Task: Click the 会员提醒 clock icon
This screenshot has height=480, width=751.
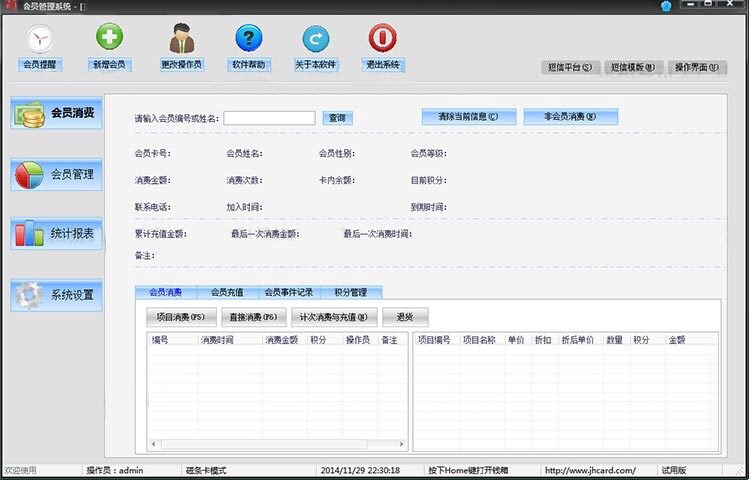Action: pos(40,39)
